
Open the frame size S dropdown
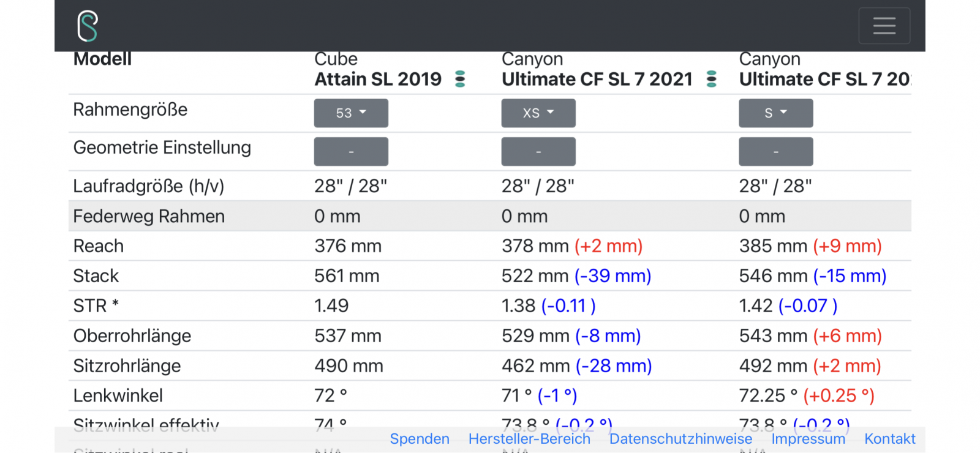coord(776,113)
